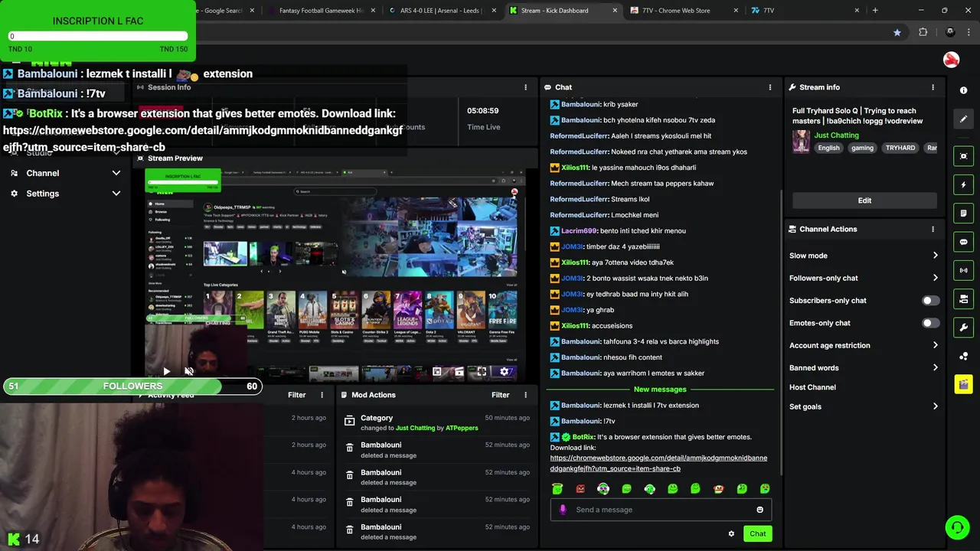Screen dimensions: 980x551
Task: Click the lightning bolt icon in right sidebar
Action: tap(963, 184)
